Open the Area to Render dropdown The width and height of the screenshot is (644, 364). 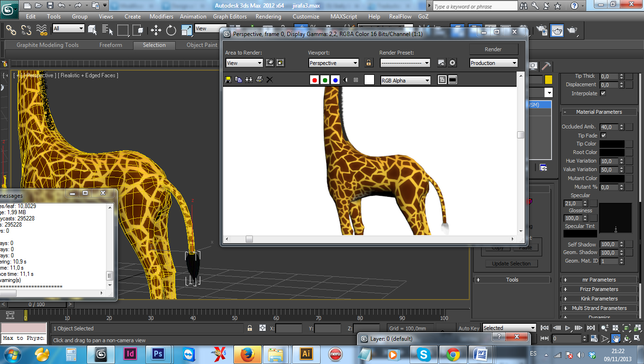click(244, 63)
